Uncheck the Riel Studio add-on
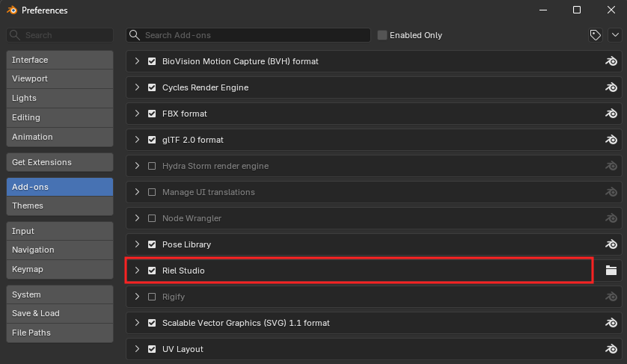 tap(152, 271)
